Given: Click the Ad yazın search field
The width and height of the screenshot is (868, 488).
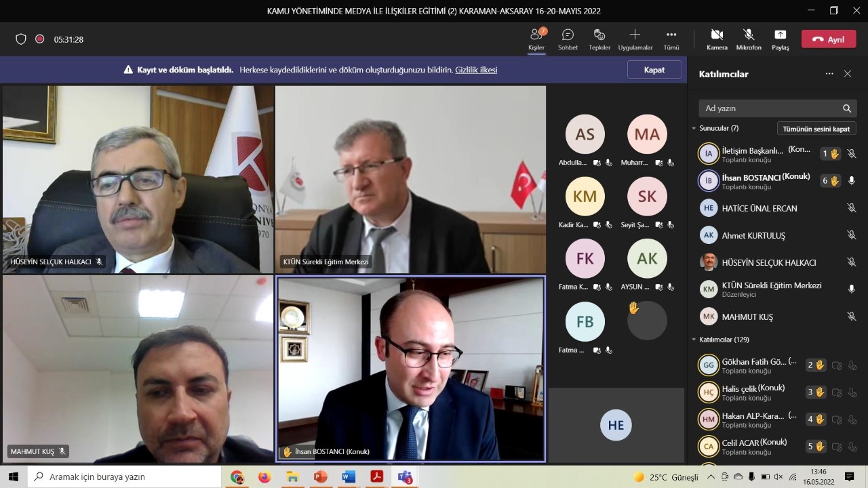Looking at the screenshot, I should coord(770,108).
